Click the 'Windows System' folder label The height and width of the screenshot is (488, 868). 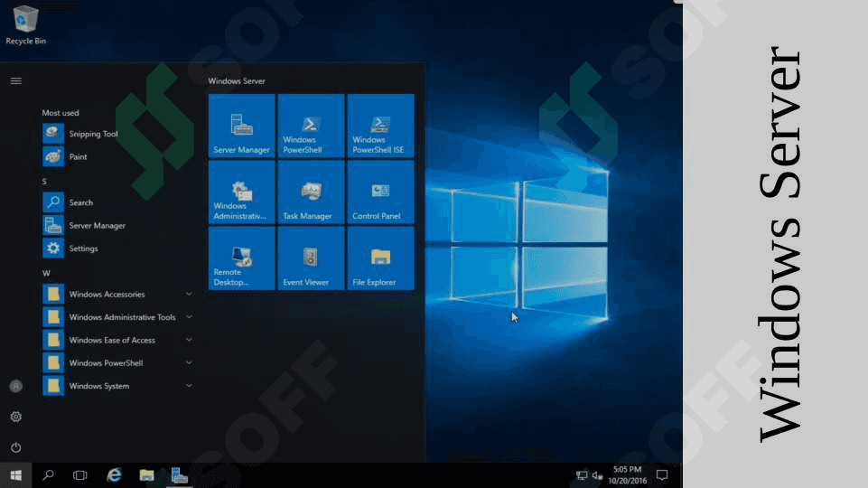[99, 386]
